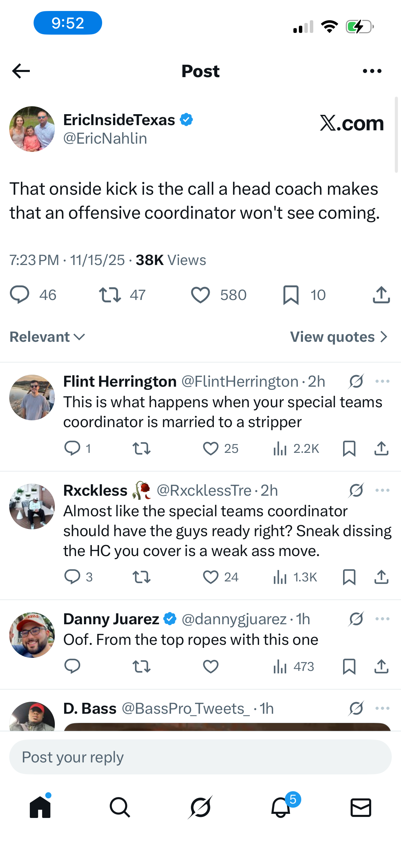Open the @EricNahlin profile handle
The height and width of the screenshot is (868, 401).
[105, 138]
